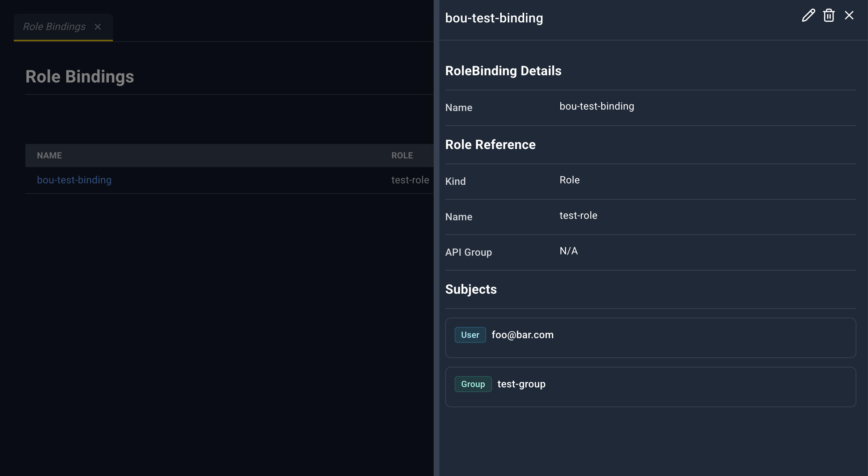Click the bou-test-binding panel title
Viewport: 868px width, 476px height.
(x=494, y=18)
